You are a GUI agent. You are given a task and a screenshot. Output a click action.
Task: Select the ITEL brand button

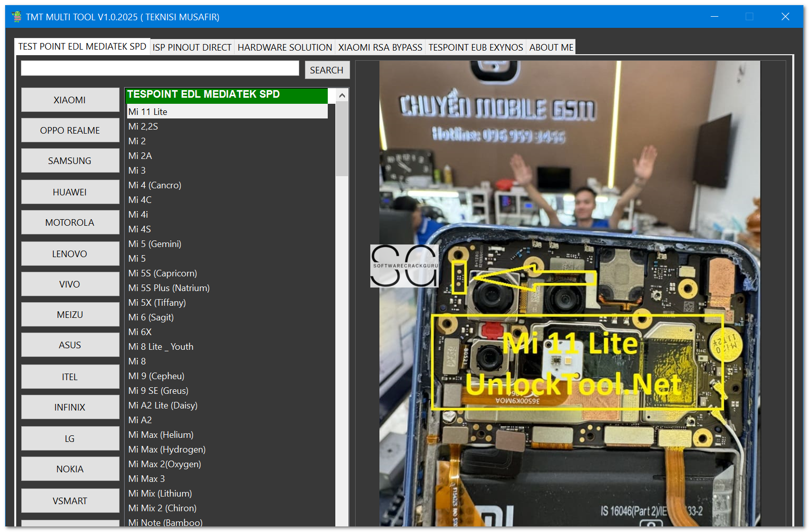70,377
